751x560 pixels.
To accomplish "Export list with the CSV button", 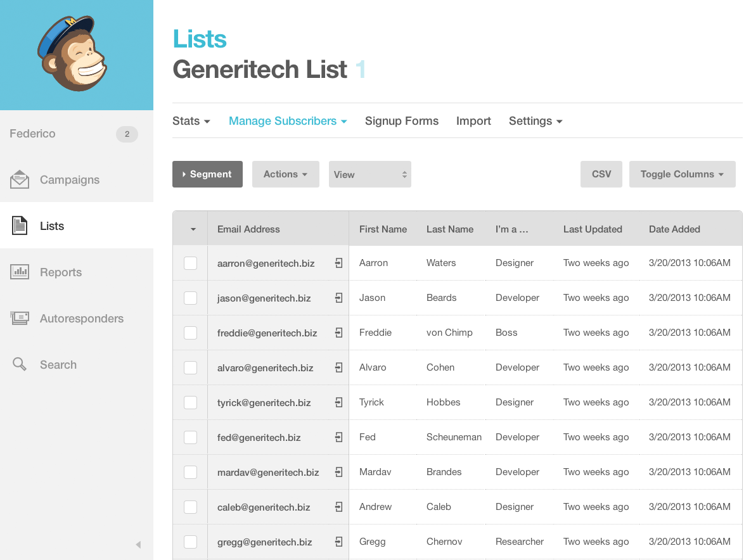I will point(601,174).
